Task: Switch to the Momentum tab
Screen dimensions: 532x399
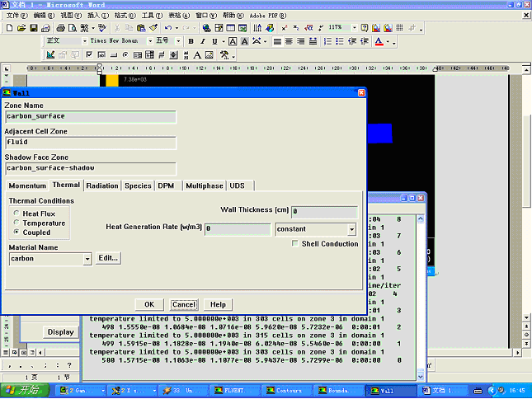Action: [x=27, y=186]
